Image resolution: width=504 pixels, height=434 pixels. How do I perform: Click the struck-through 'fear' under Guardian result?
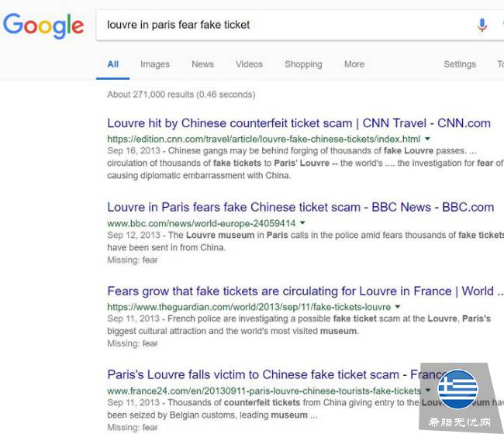coord(150,343)
